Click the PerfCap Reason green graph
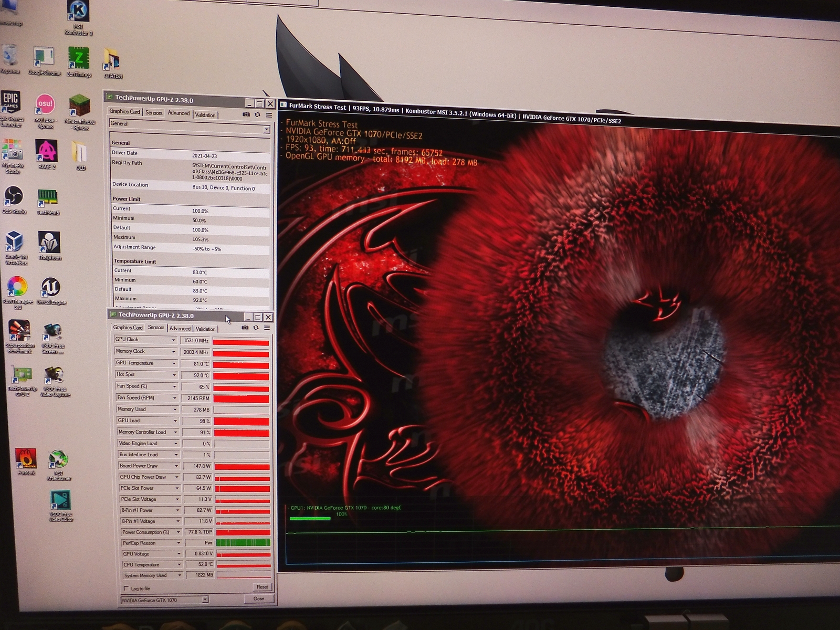Screen dimensions: 840x630 tap(243, 542)
